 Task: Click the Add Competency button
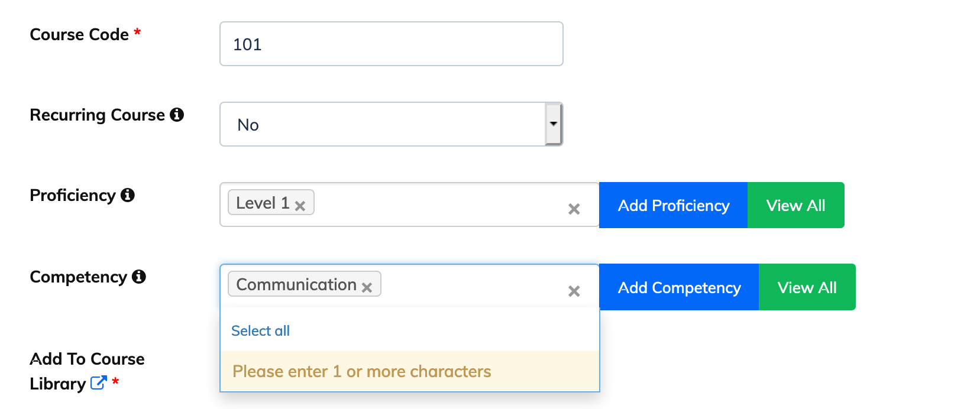pos(679,287)
